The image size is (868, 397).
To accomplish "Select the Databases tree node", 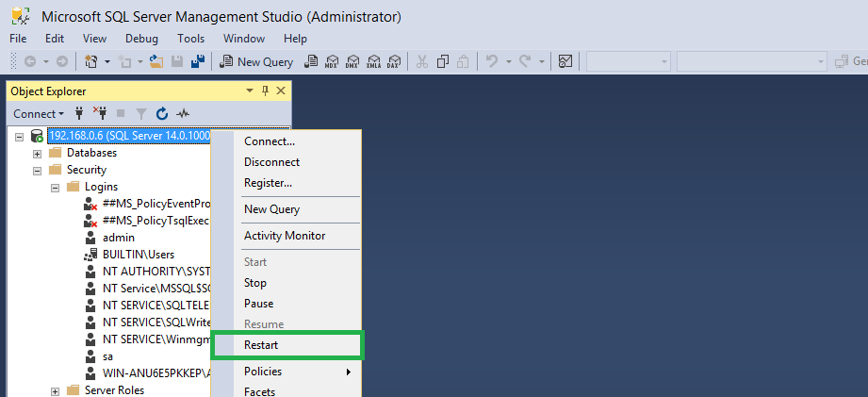I will [92, 152].
